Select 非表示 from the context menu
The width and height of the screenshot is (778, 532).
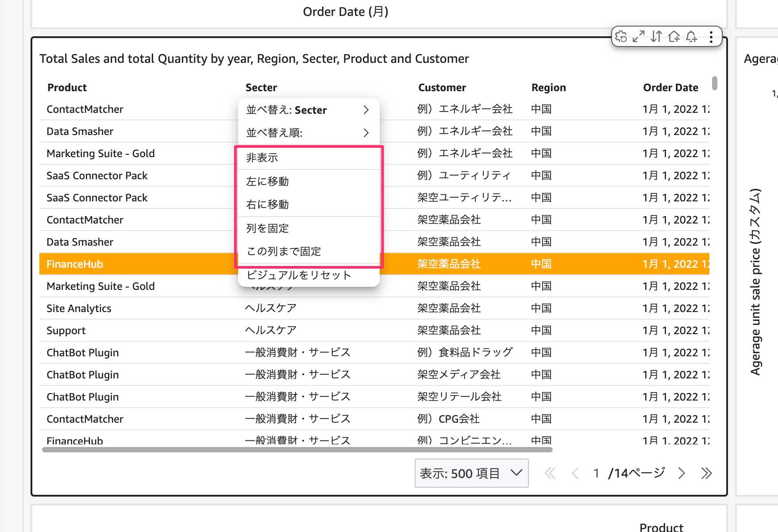point(308,158)
